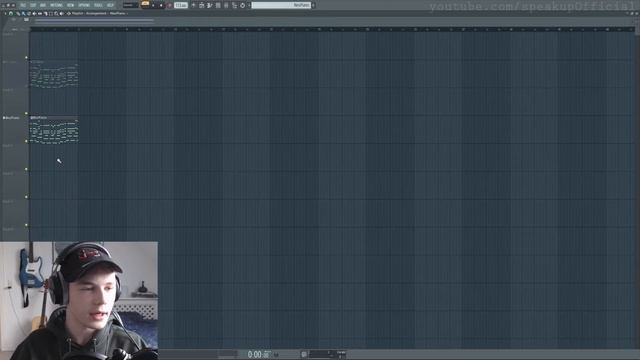Select the Playback speaker tool
This screenshot has width=640, height=360.
62,13
